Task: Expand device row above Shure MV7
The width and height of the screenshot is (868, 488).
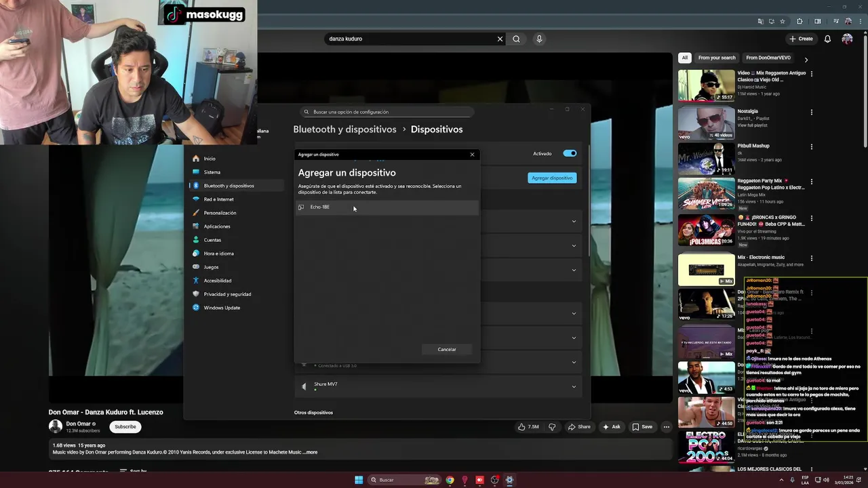Action: (x=574, y=362)
